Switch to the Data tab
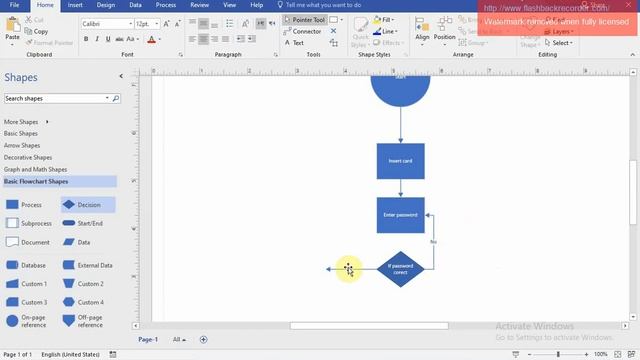This screenshot has height=360, width=640. tap(135, 5)
